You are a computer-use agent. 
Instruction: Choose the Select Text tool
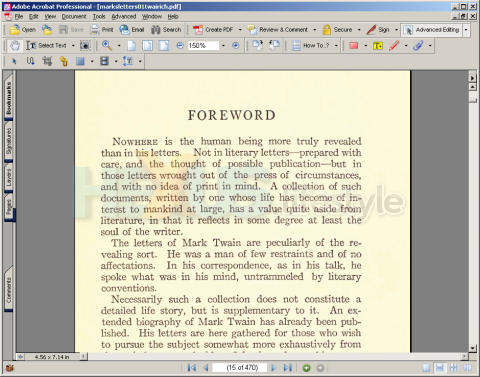coord(46,46)
